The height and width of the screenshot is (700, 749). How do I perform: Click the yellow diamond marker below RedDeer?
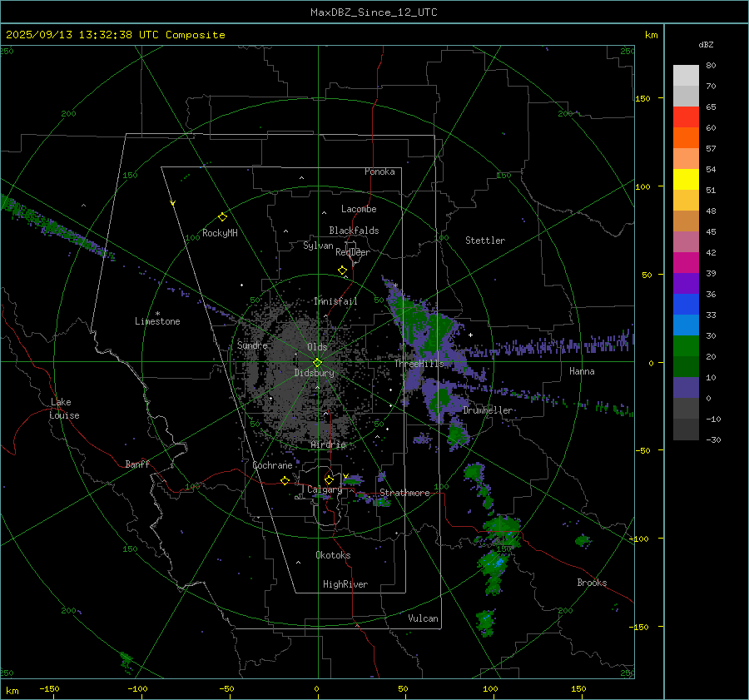click(343, 271)
